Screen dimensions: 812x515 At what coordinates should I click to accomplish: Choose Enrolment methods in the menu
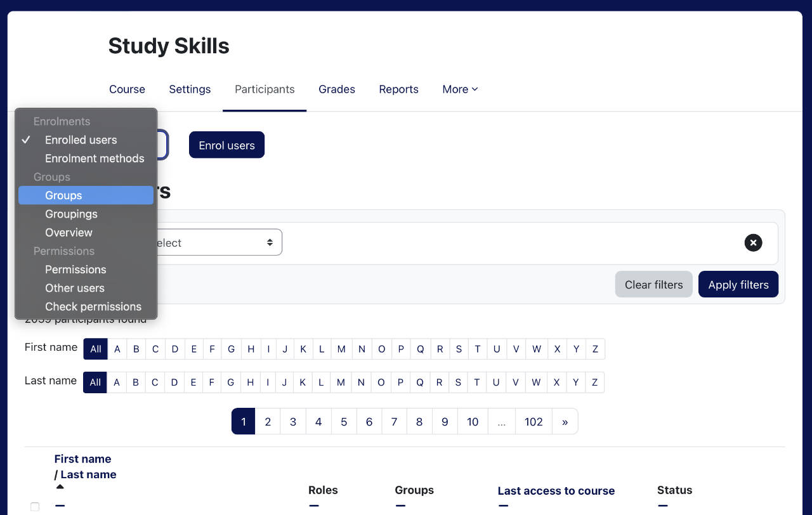[x=86, y=159]
